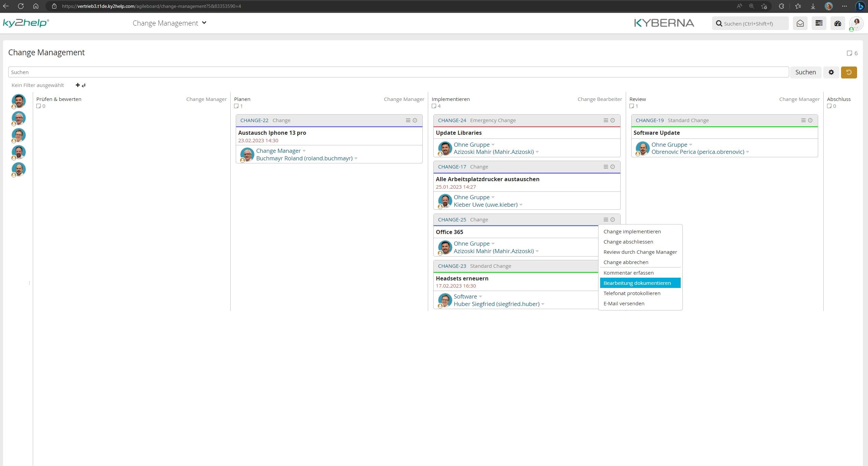Click the notifications bell icon
868x466 pixels.
800,23
